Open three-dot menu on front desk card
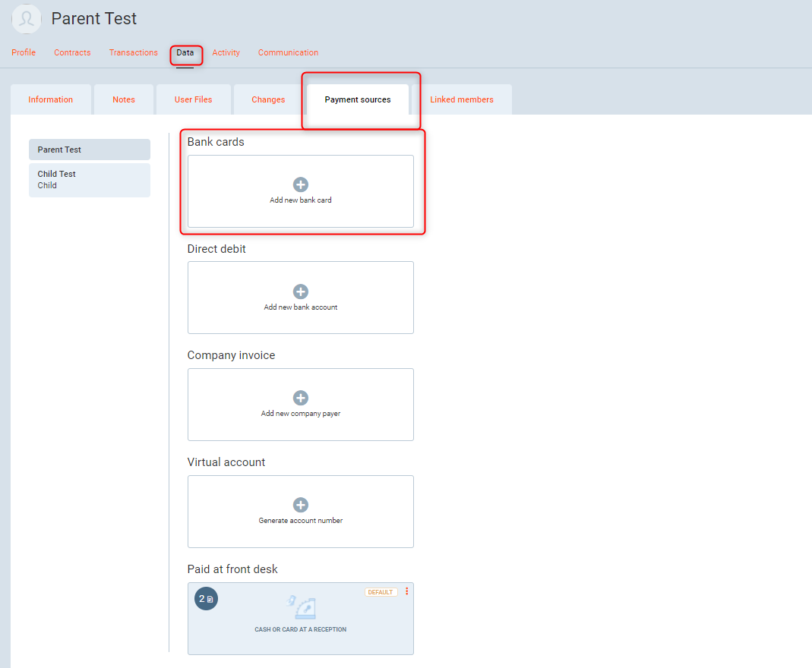The width and height of the screenshot is (812, 668). [x=406, y=591]
